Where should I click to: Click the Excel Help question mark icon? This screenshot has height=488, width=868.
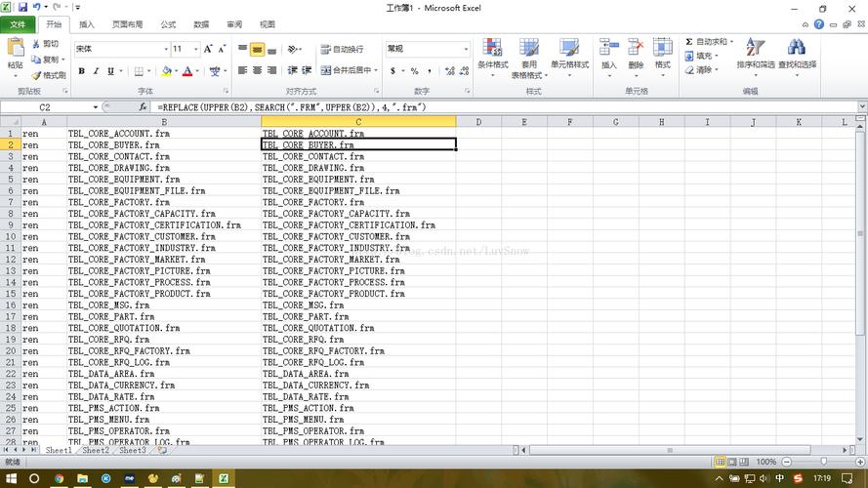click(819, 24)
